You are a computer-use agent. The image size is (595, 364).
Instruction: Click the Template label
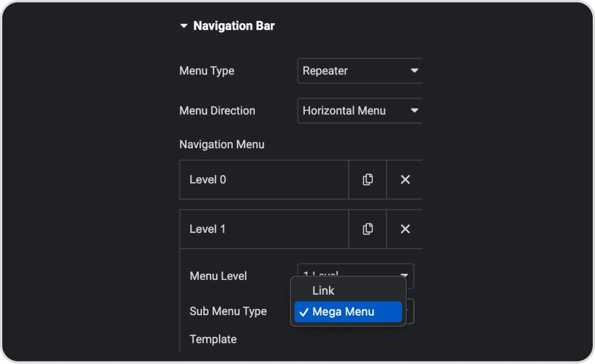click(x=213, y=339)
